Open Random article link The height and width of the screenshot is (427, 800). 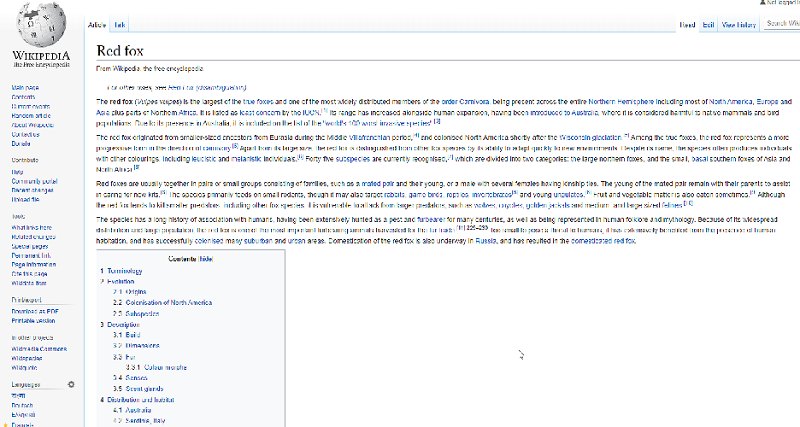click(31, 116)
